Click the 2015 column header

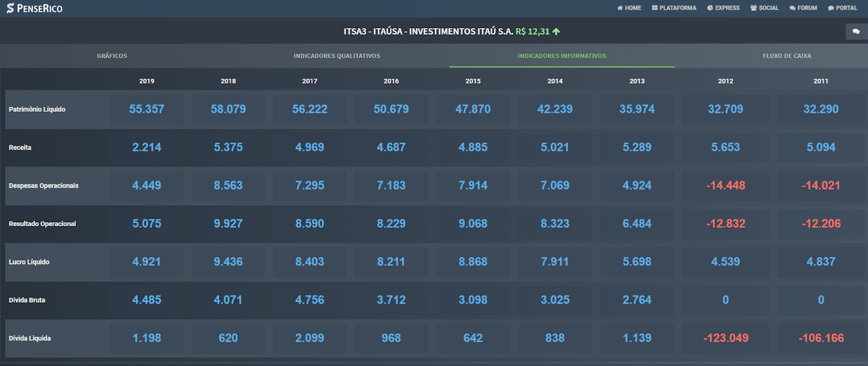pyautogui.click(x=473, y=81)
